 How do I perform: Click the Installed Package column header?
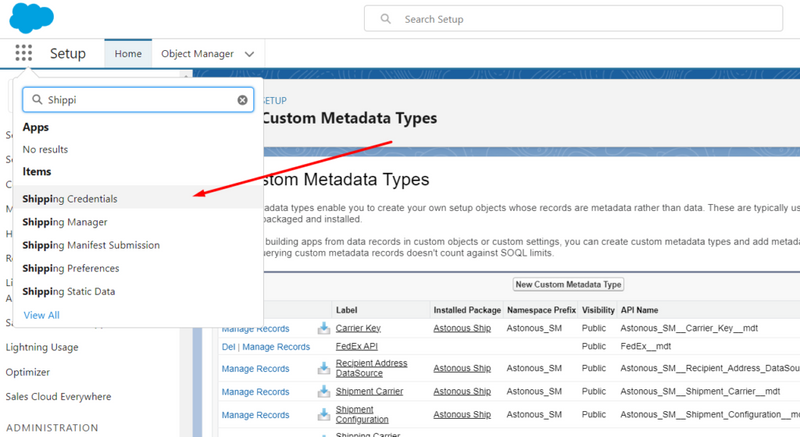point(467,310)
